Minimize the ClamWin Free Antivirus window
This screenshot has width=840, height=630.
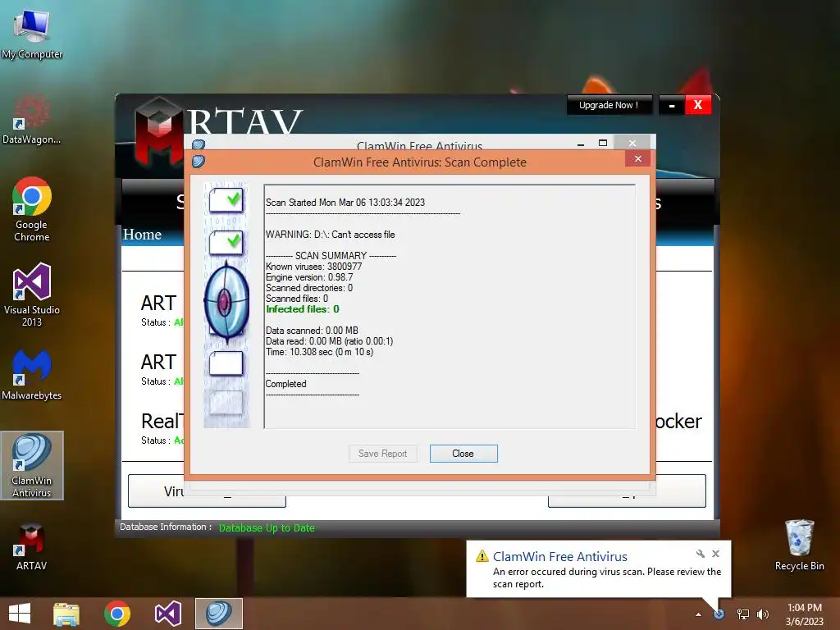coord(581,144)
